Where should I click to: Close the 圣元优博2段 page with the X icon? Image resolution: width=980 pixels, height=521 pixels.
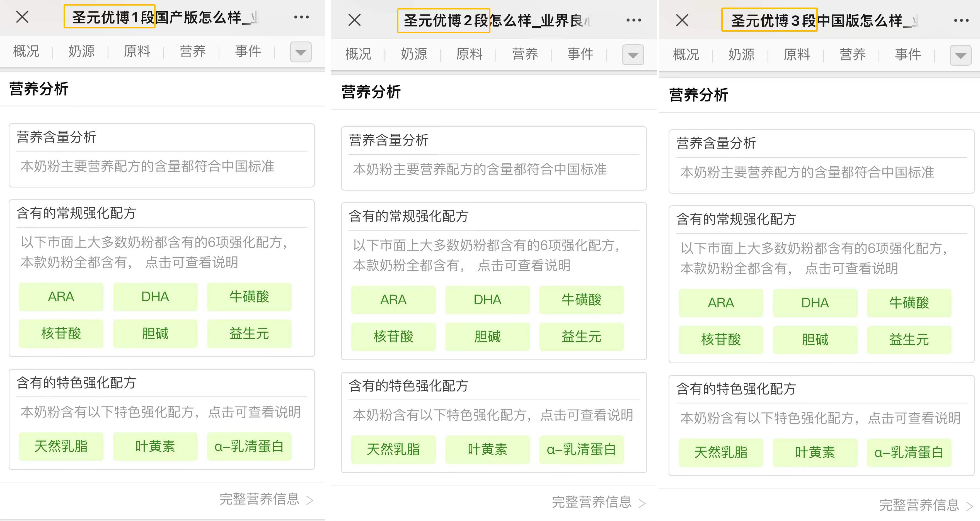tap(355, 20)
